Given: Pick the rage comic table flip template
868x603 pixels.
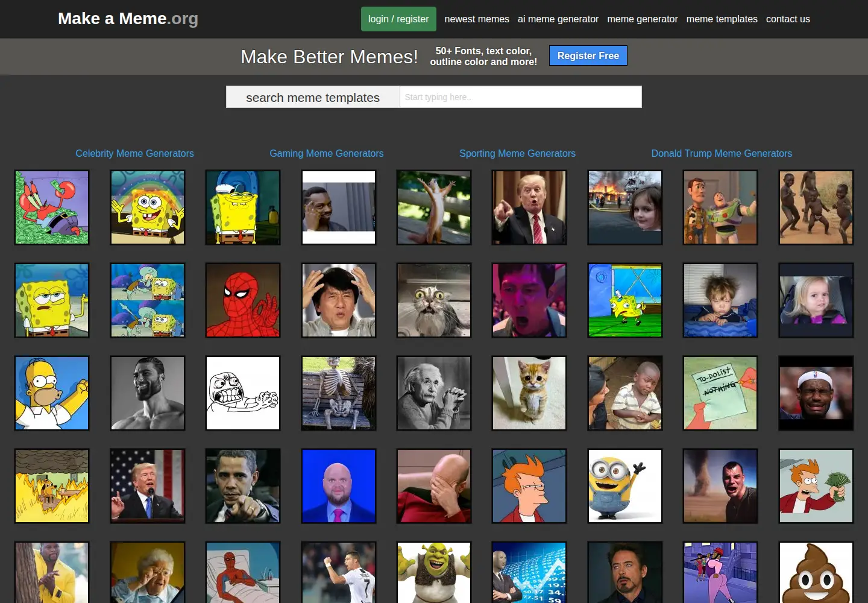Looking at the screenshot, I should tap(243, 393).
